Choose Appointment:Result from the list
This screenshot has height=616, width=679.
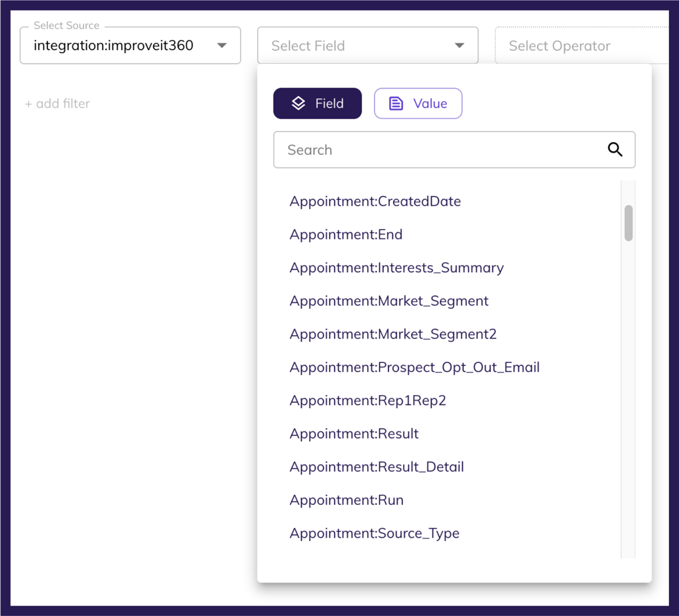354,434
